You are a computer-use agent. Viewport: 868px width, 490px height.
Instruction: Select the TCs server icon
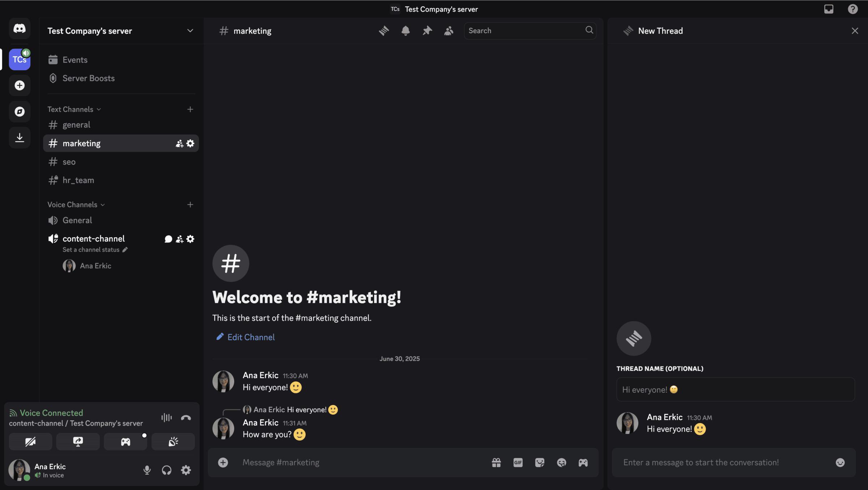tap(20, 59)
